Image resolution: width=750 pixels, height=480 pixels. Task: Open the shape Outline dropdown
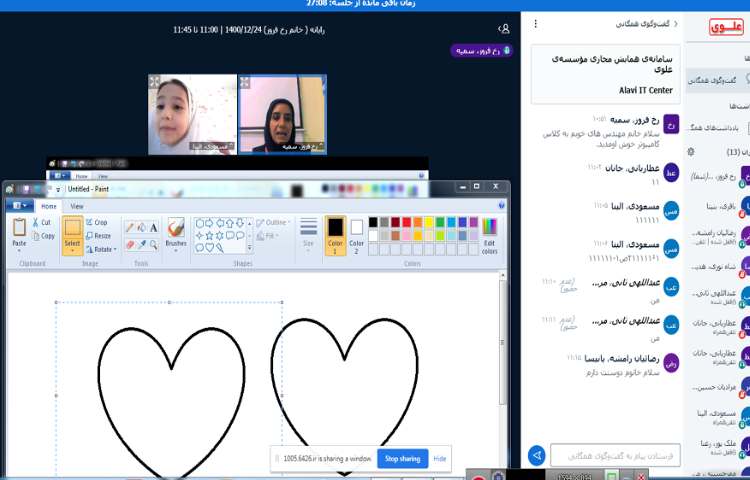[x=274, y=223]
